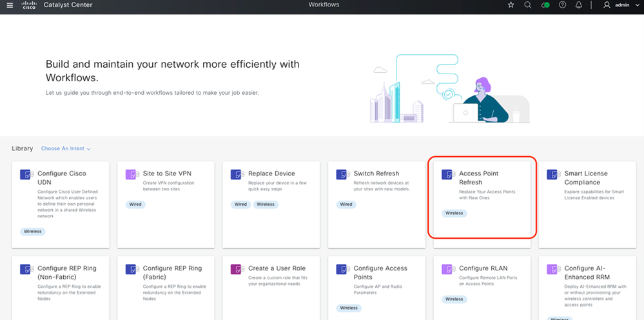Click the Site to Site VPN workflow icon
Viewport: 644px width, 320px height.
(x=131, y=175)
